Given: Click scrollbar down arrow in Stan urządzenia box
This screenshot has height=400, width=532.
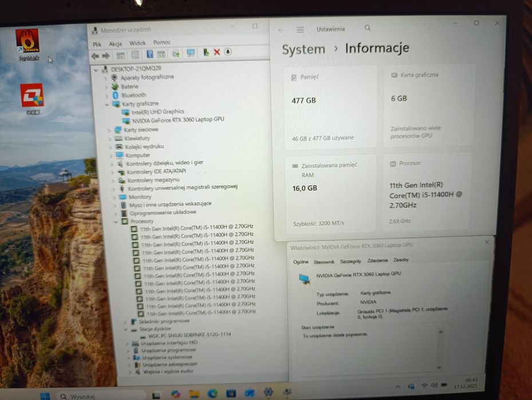Looking at the screenshot, I should 439,368.
